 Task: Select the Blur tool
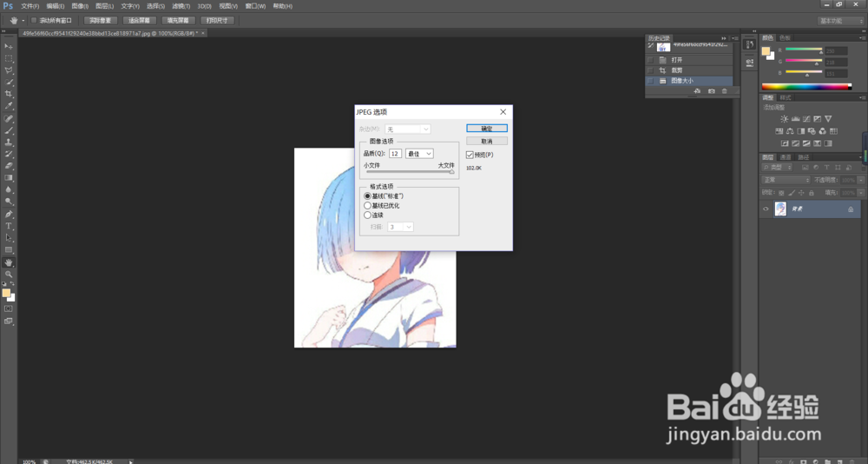point(9,190)
